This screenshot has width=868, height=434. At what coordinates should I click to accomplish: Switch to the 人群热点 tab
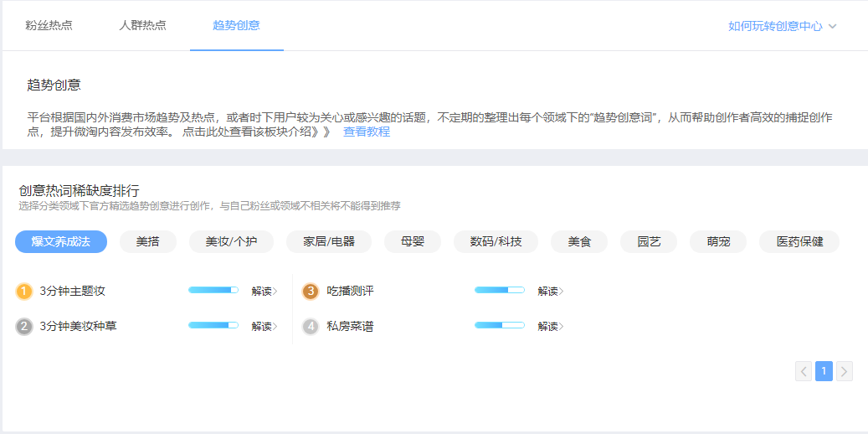click(142, 25)
